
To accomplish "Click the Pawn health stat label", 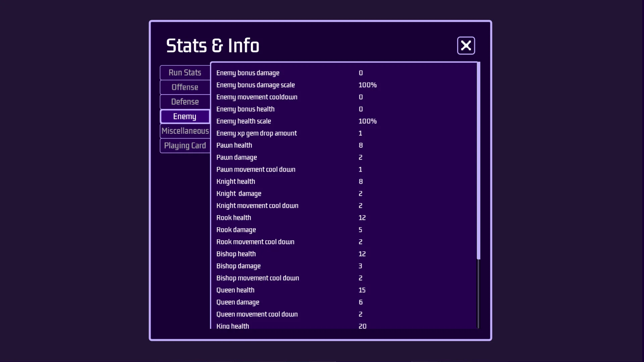I will (x=234, y=145).
